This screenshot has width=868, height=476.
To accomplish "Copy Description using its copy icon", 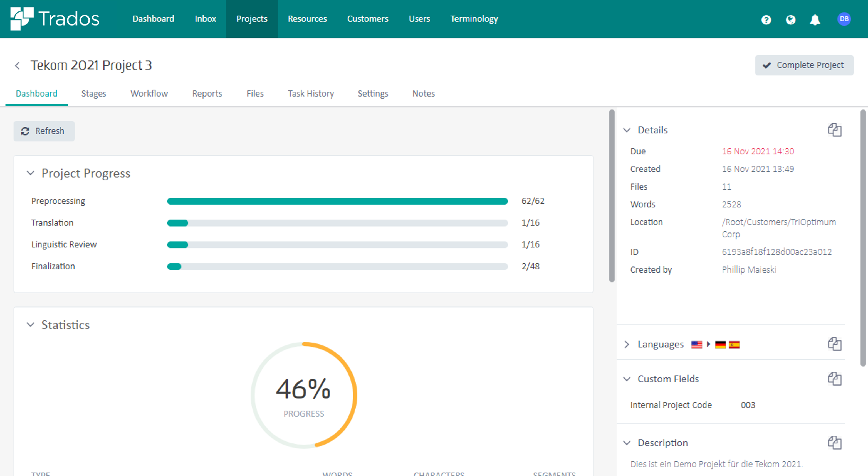I will pos(834,442).
